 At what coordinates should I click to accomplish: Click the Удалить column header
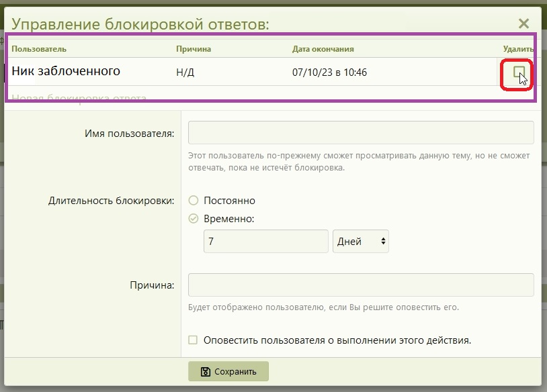(x=518, y=49)
